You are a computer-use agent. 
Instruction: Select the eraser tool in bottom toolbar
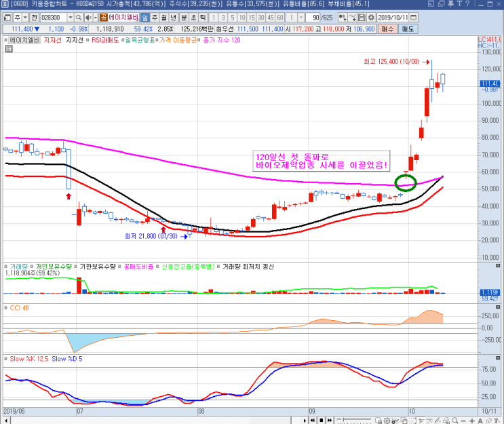click(x=488, y=421)
